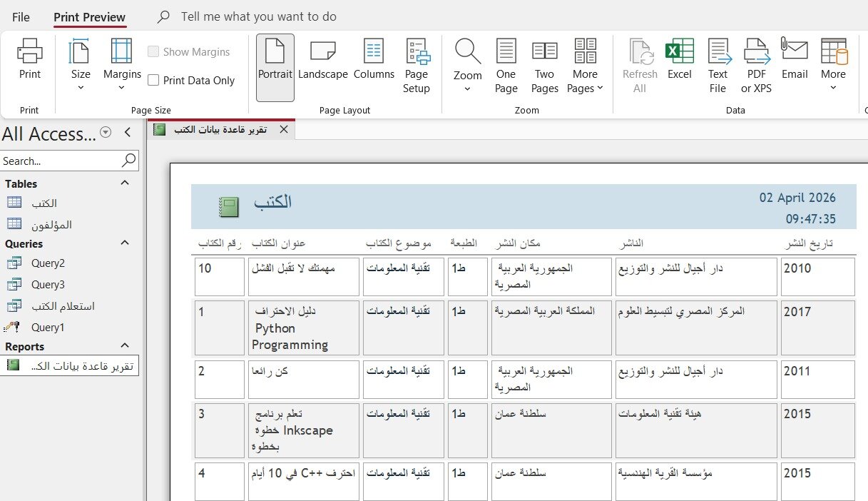Open the Page Setup dialog
Screen dimensions: 868x501
click(417, 66)
